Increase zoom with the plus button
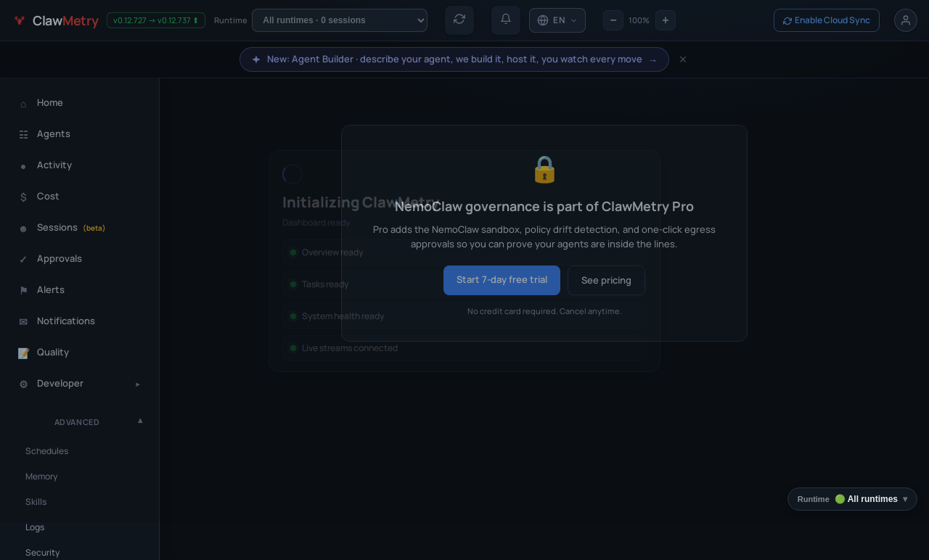This screenshot has height=560, width=929. tap(666, 20)
